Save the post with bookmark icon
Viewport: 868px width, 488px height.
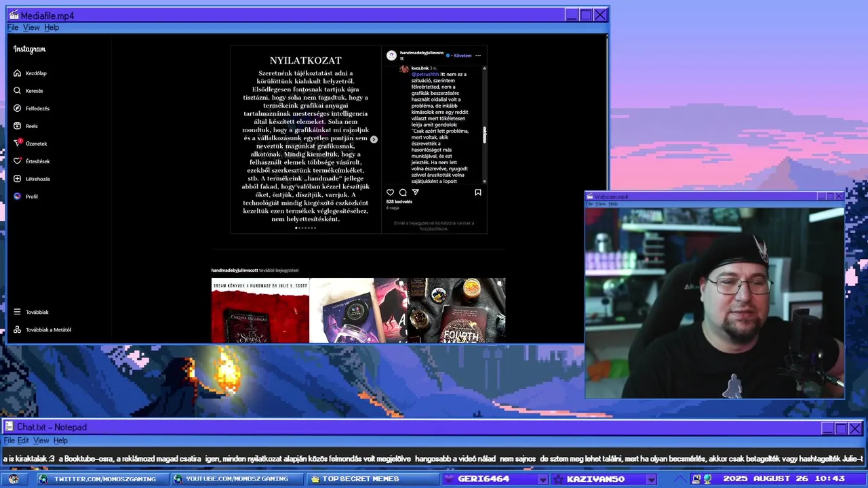point(478,192)
